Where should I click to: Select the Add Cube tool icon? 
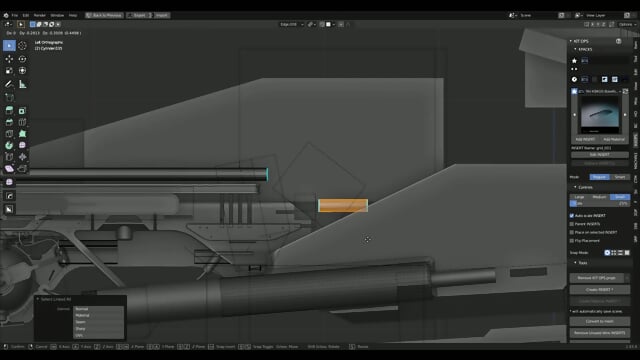(9, 98)
